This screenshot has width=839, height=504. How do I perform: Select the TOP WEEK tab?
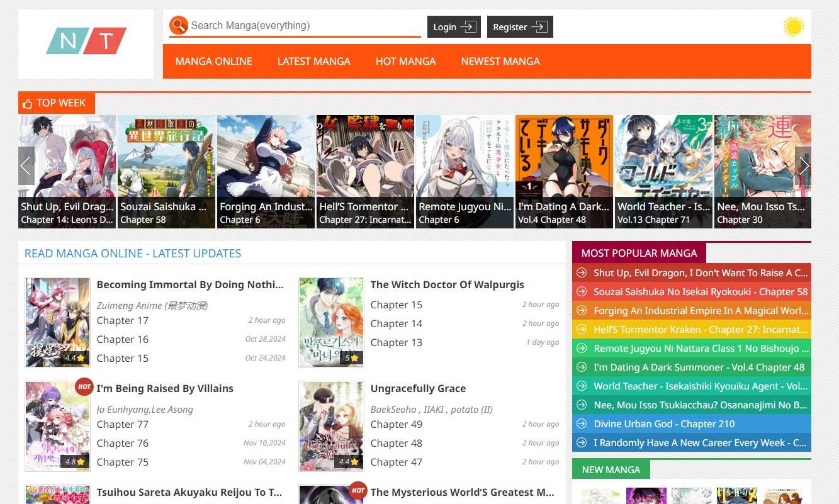(x=57, y=103)
